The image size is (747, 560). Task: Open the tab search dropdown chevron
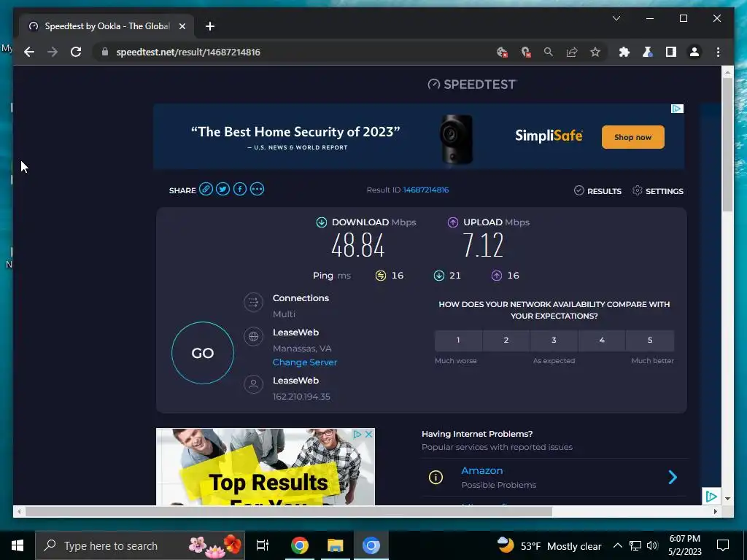coord(616,18)
